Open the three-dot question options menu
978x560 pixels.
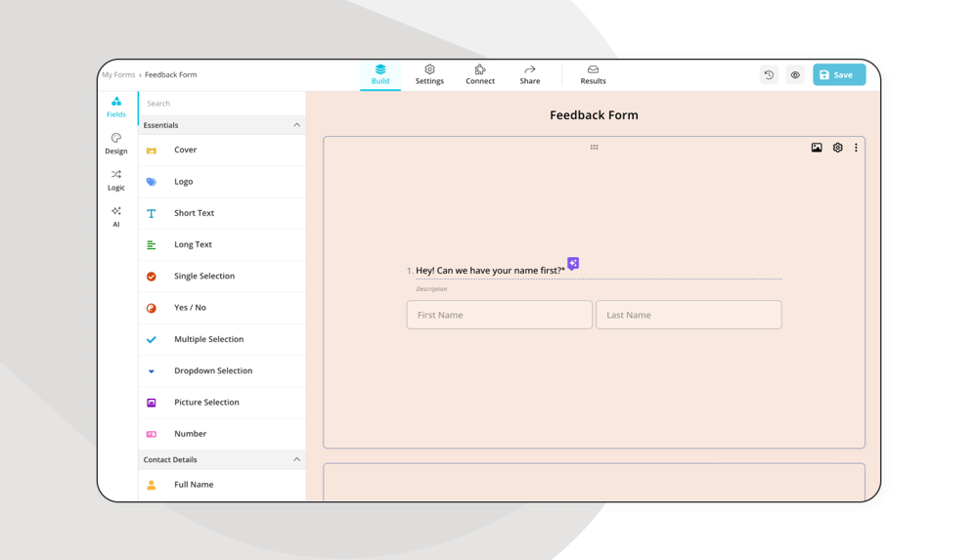coord(856,148)
